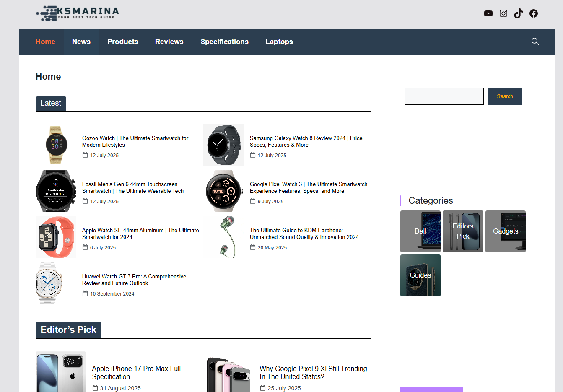Viewport: 563px width, 392px height.
Task: Open the TikTok social icon
Action: point(518,13)
